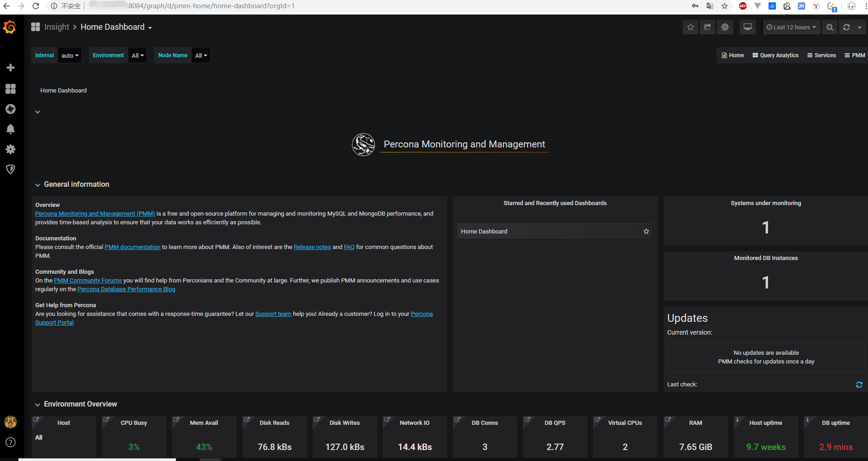Click the Support team link

tap(273, 314)
